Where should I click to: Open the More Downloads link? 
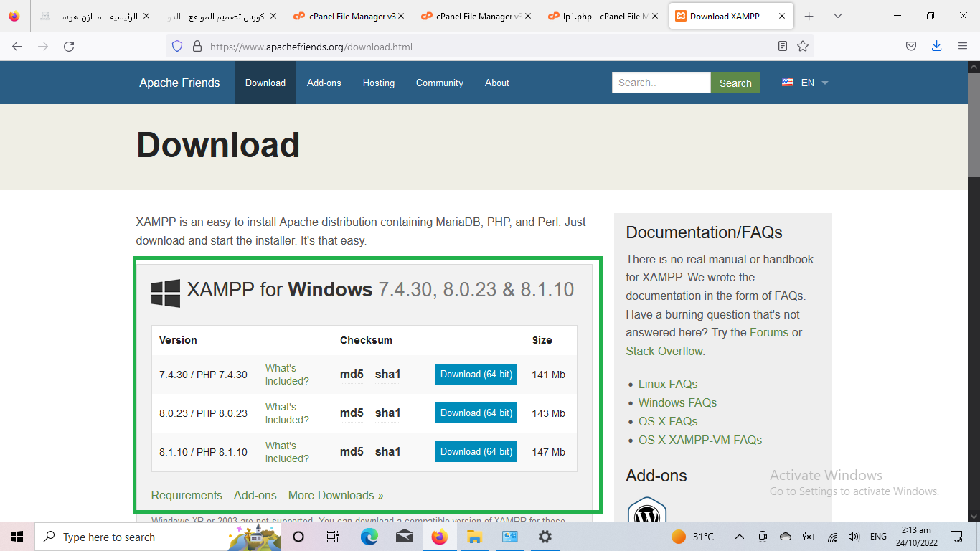[x=336, y=496]
